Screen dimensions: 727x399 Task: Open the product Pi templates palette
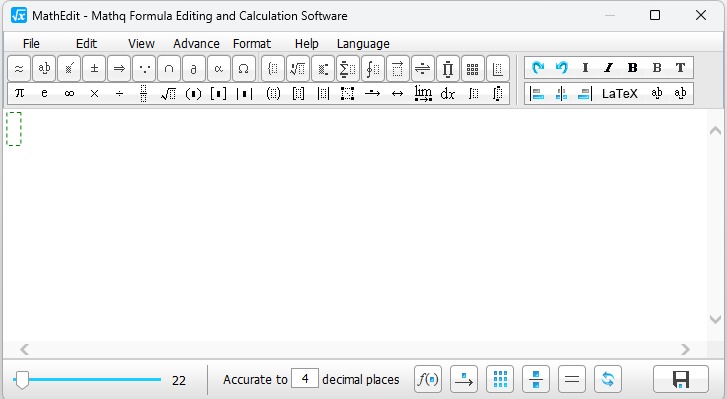(447, 69)
